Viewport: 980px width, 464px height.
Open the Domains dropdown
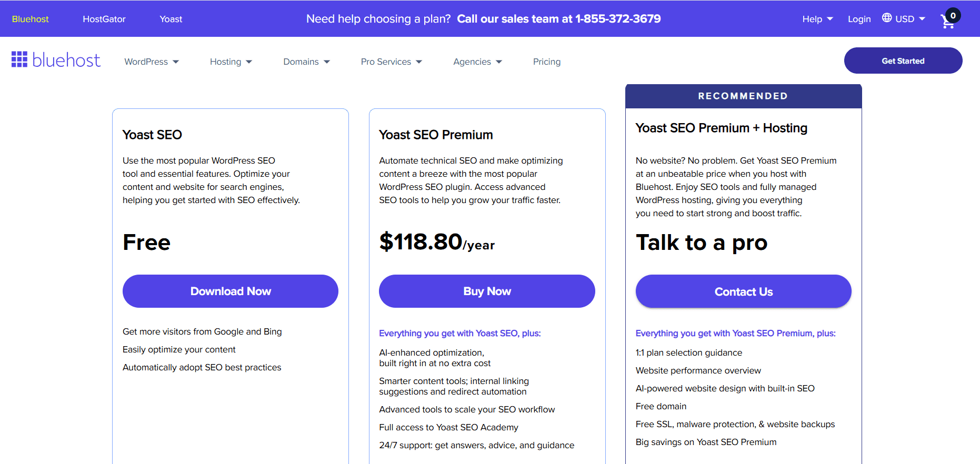pos(306,62)
